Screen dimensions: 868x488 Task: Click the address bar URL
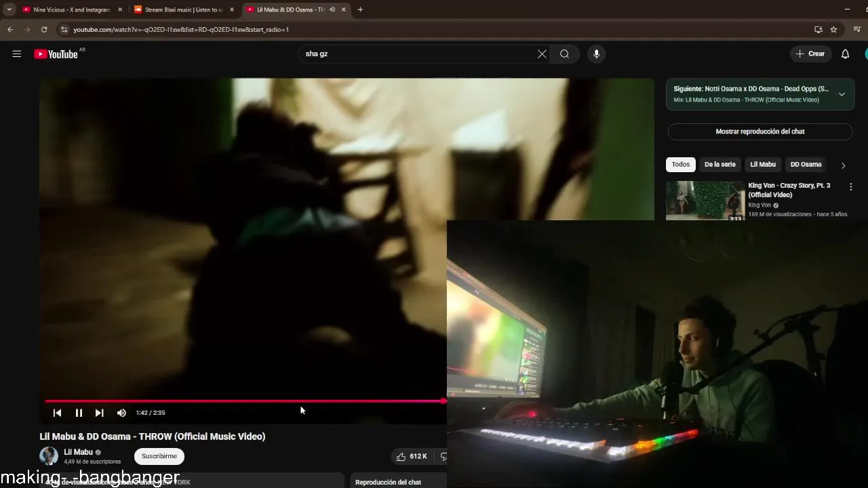[x=180, y=30]
